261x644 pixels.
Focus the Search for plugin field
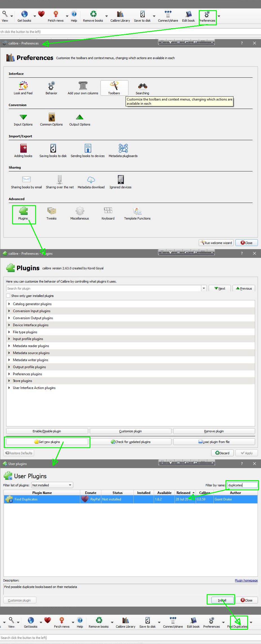coord(104,288)
